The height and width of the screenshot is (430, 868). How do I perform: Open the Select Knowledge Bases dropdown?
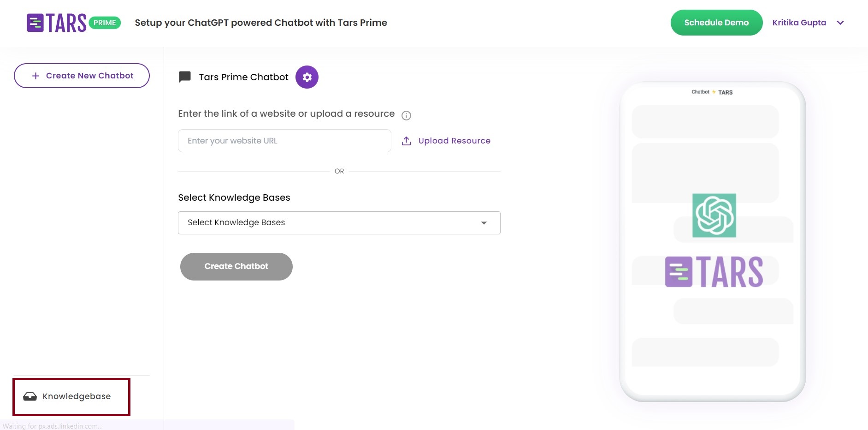point(339,222)
